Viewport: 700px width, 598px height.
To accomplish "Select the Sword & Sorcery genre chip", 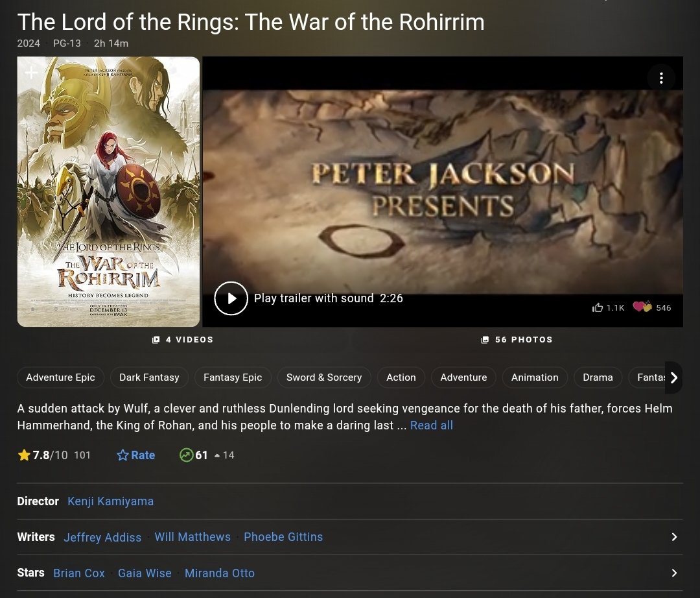I will [324, 377].
